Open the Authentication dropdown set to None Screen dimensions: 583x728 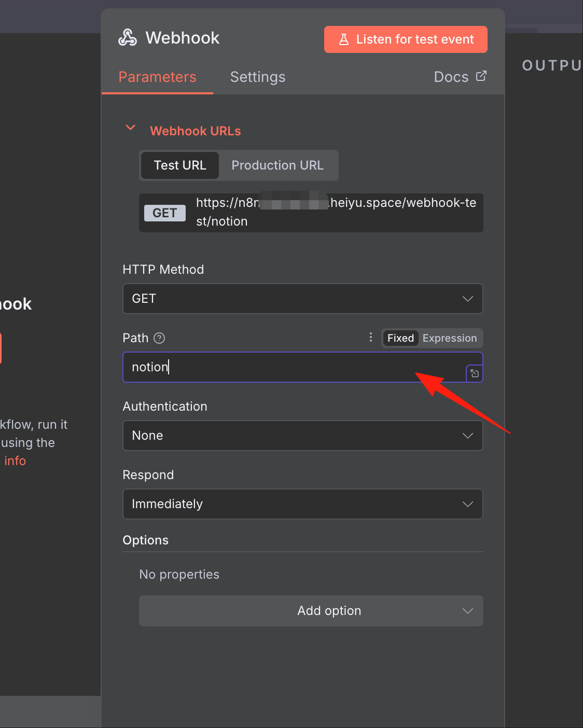click(x=303, y=436)
